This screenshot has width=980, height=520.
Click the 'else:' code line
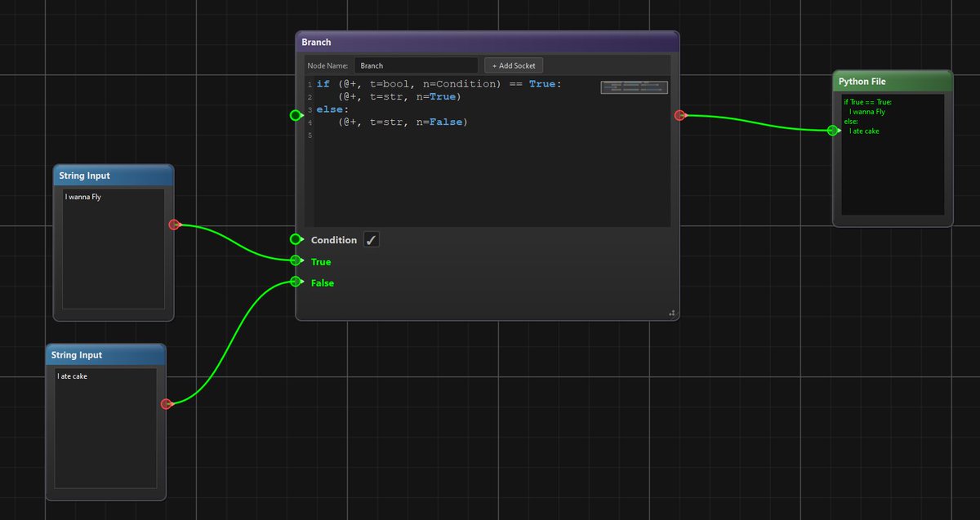[332, 109]
